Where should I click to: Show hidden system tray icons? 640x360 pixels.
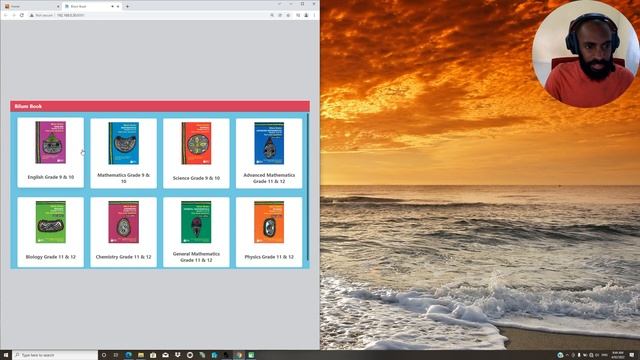(x=567, y=355)
